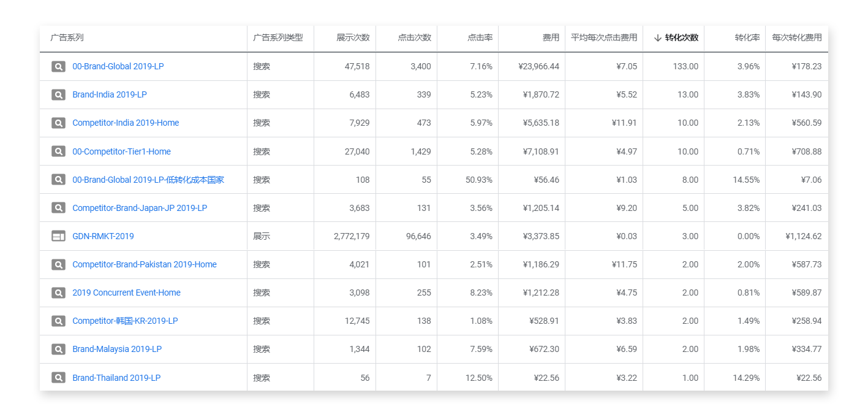Click search icon beside Brand-Malaysia 2019-LP
Viewport: 868px width, 417px height.
pyautogui.click(x=58, y=349)
